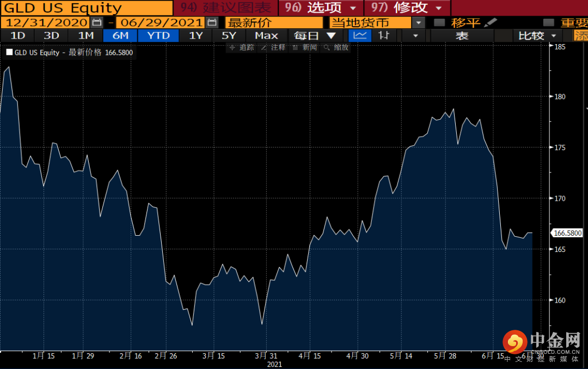Toggle the 移平 moving average checkbox
The width and height of the screenshot is (588, 369).
(x=439, y=22)
